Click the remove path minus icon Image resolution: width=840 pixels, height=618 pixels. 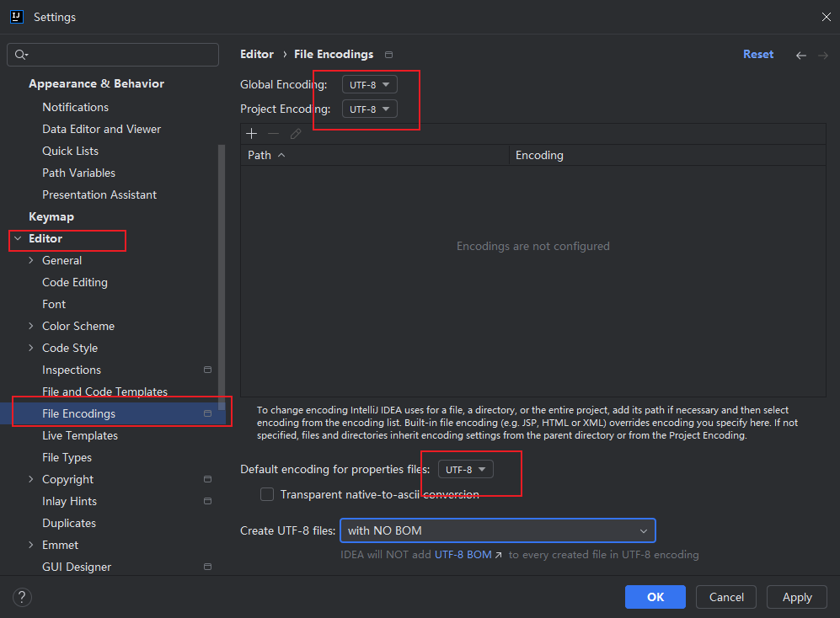click(x=273, y=133)
